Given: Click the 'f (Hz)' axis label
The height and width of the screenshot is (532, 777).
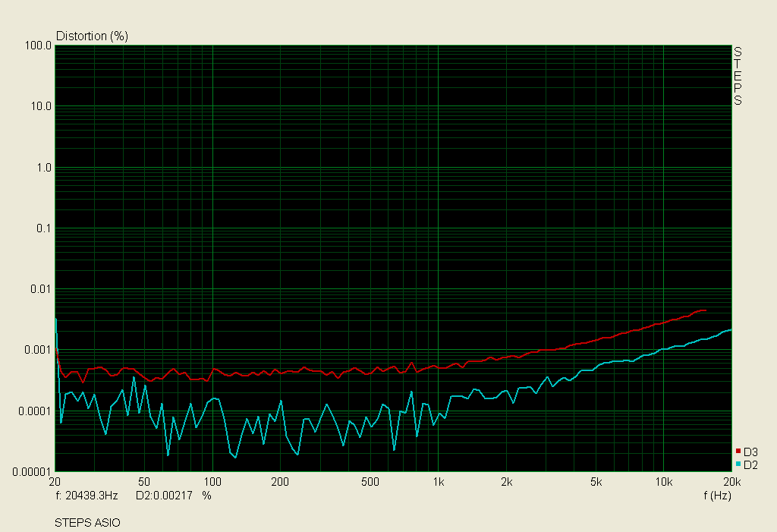Looking at the screenshot, I should point(717,496).
